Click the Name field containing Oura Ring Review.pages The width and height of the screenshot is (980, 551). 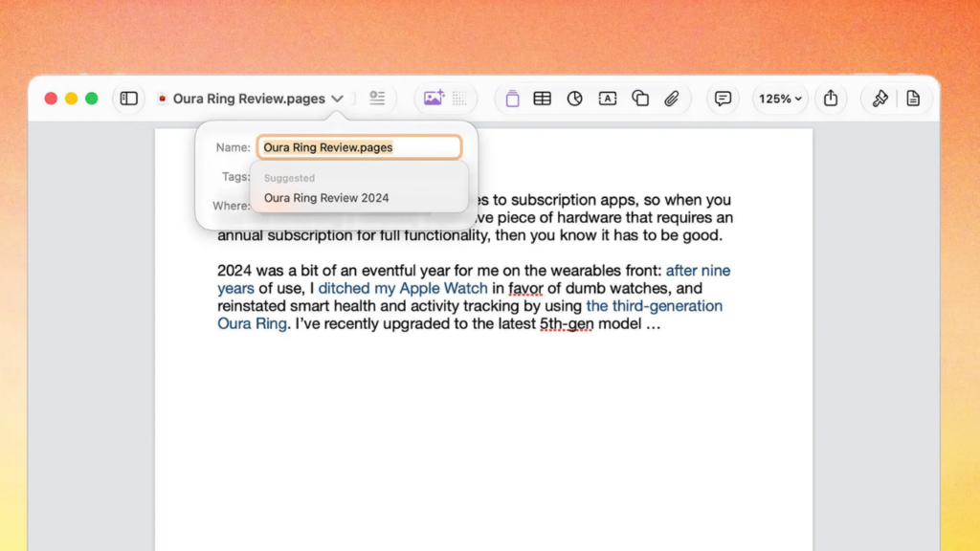360,147
